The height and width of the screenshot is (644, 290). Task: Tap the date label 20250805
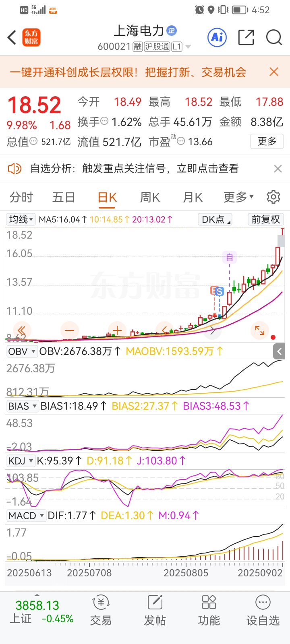(x=186, y=573)
